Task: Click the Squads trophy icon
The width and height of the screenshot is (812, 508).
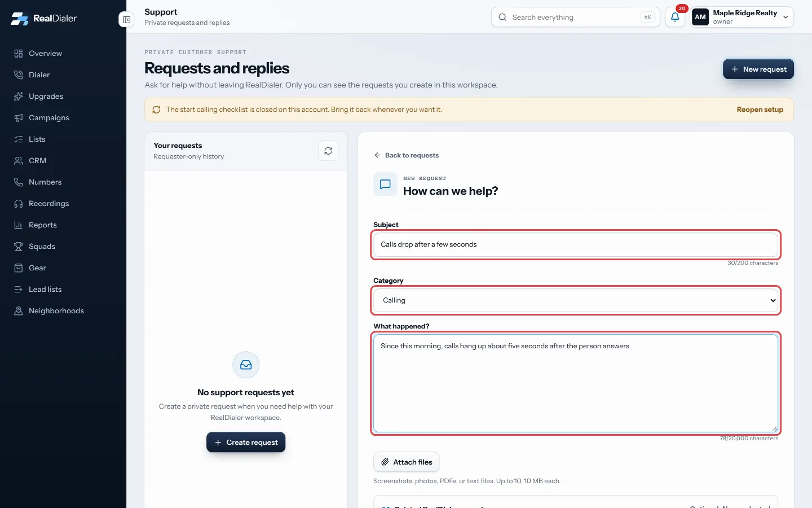Action: click(19, 247)
